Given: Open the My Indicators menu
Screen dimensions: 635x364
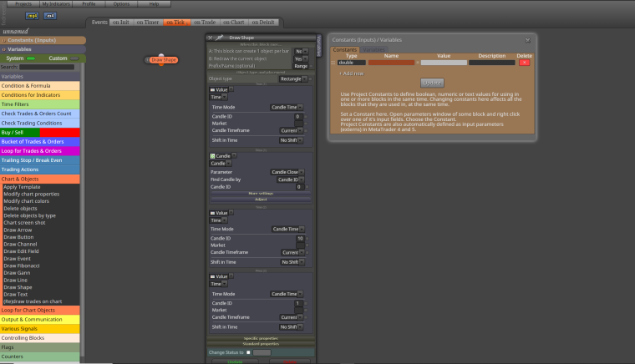Looking at the screenshot, I should click(x=56, y=4).
